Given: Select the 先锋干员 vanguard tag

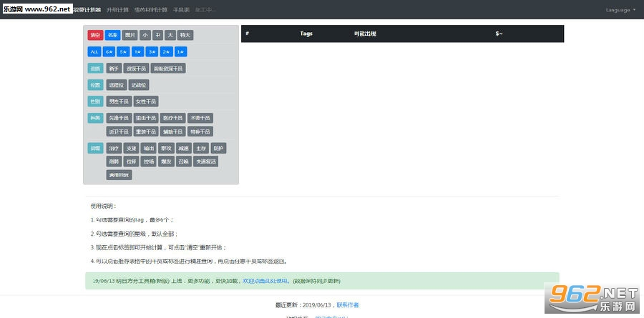Looking at the screenshot, I should click(x=119, y=118).
